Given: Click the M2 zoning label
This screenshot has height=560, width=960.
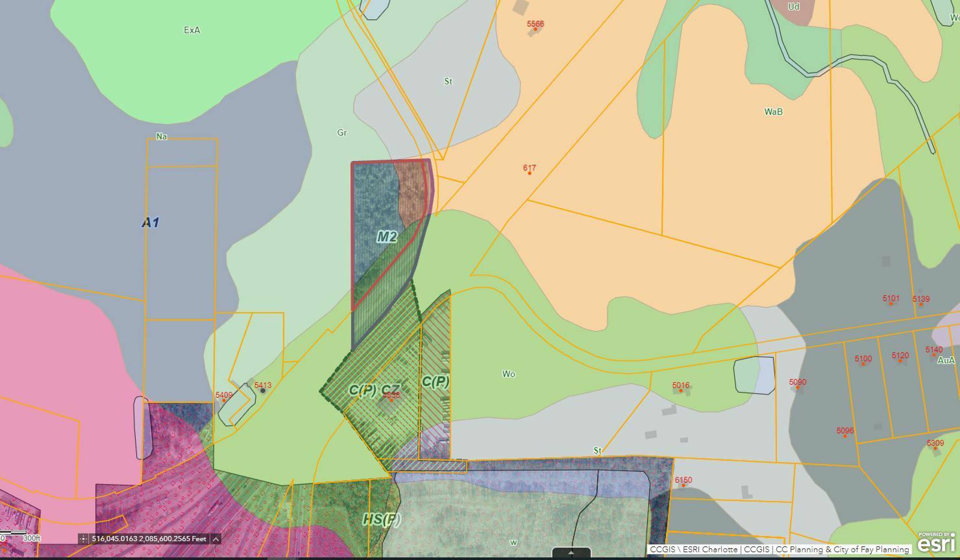Looking at the screenshot, I should [387, 237].
